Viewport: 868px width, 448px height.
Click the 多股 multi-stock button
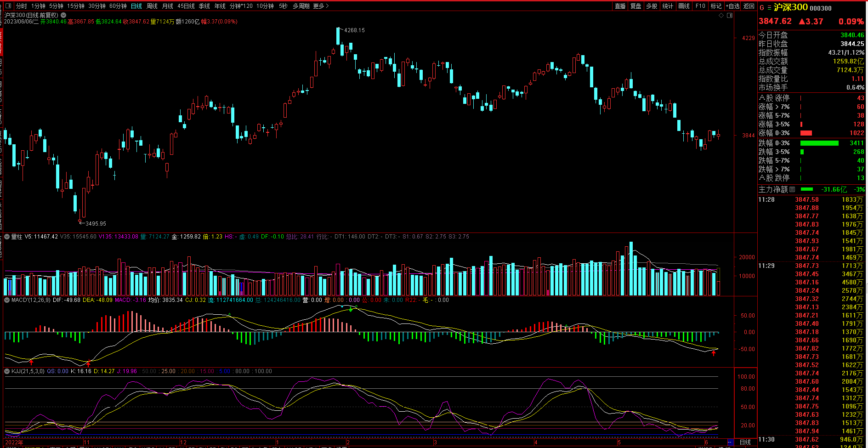tap(652, 6)
